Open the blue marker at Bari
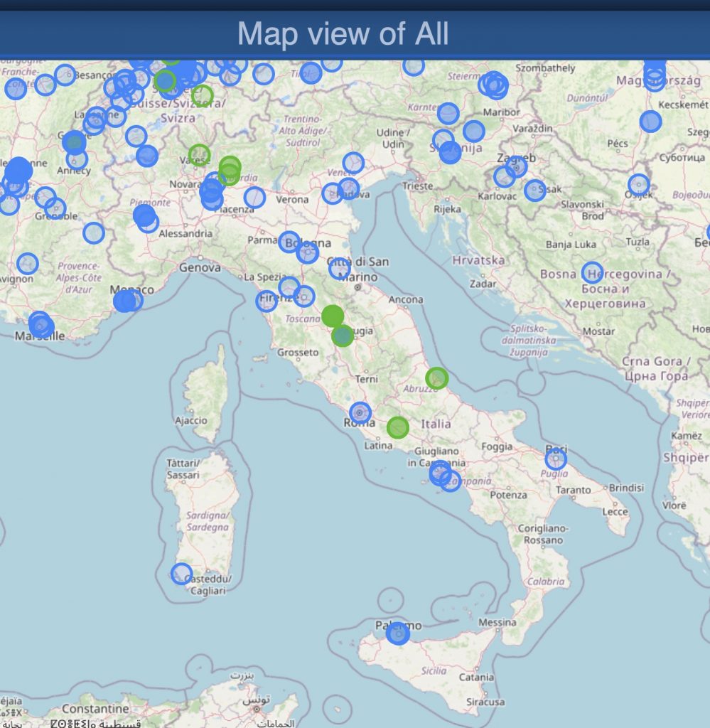The width and height of the screenshot is (710, 728). [x=556, y=459]
